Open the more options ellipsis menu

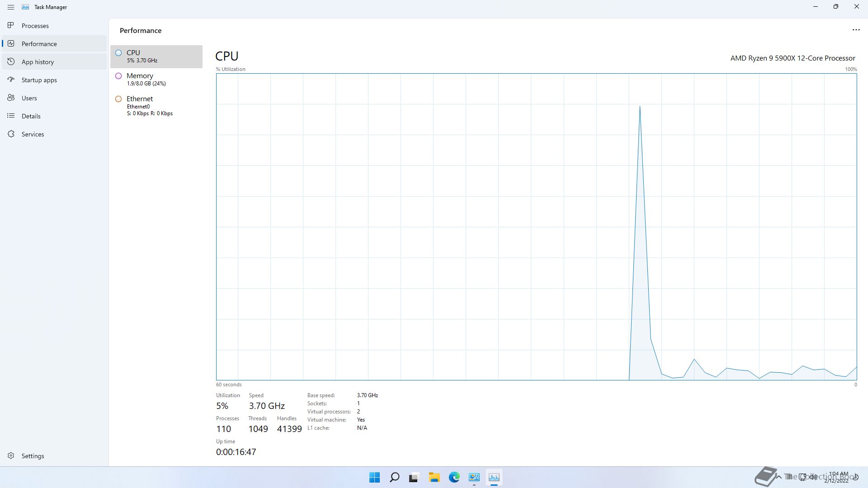pyautogui.click(x=856, y=30)
